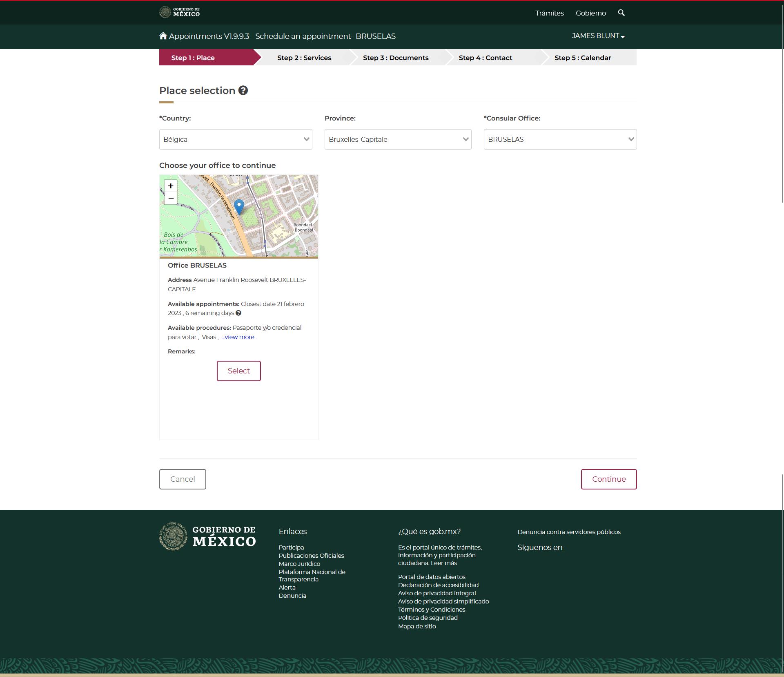This screenshot has height=677, width=784.
Task: Click the home icon beside Appointments
Action: coord(163,36)
